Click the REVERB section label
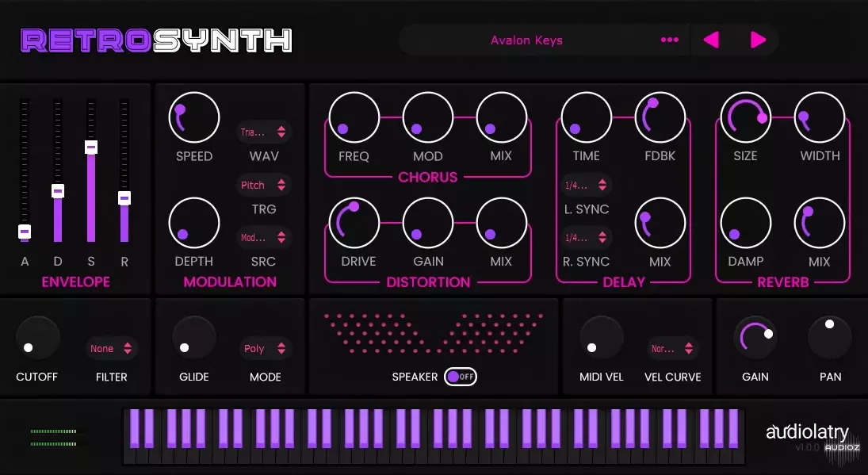 click(782, 282)
